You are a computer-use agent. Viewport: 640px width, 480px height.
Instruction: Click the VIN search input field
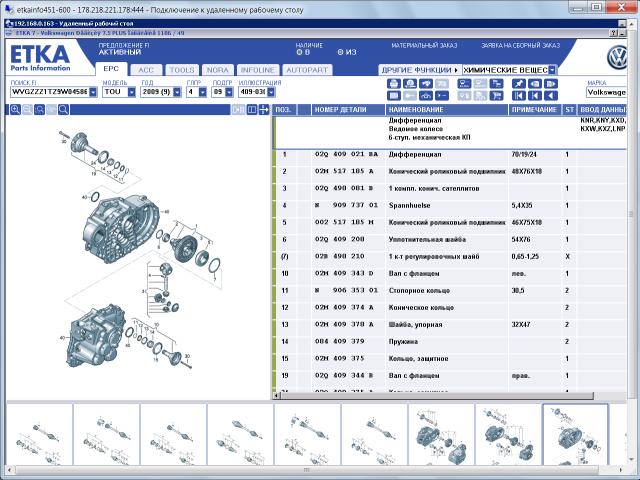click(49, 92)
